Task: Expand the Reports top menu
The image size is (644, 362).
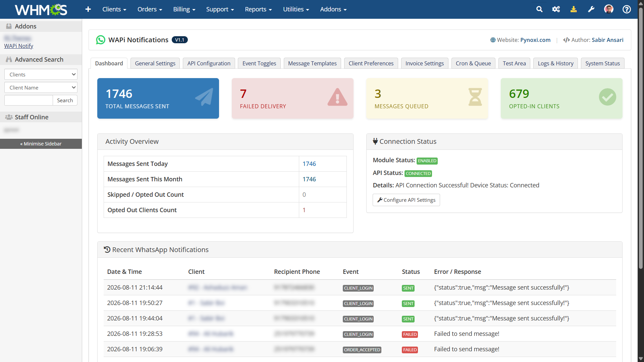Action: pos(258,9)
